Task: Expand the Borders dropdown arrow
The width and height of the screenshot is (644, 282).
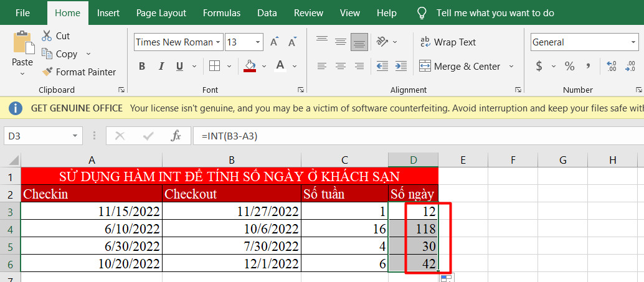Action: coord(229,66)
